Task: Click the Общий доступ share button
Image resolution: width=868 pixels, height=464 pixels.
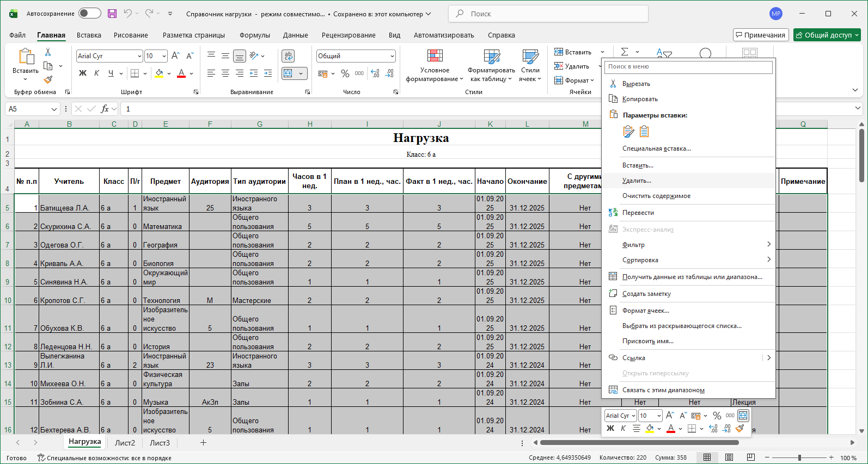Action: [827, 35]
